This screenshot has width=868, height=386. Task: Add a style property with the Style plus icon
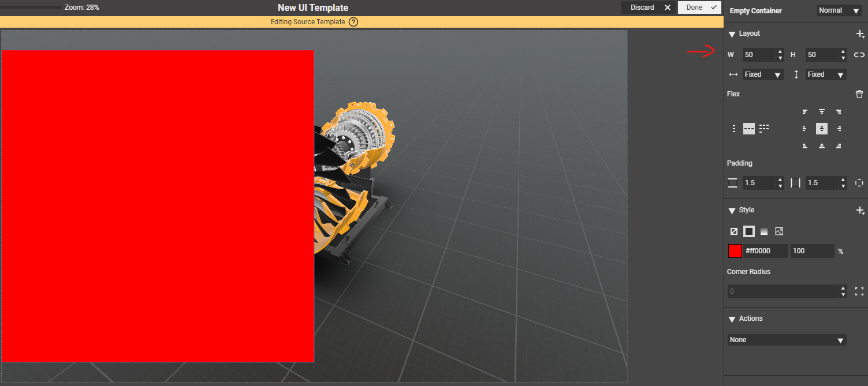click(x=859, y=211)
